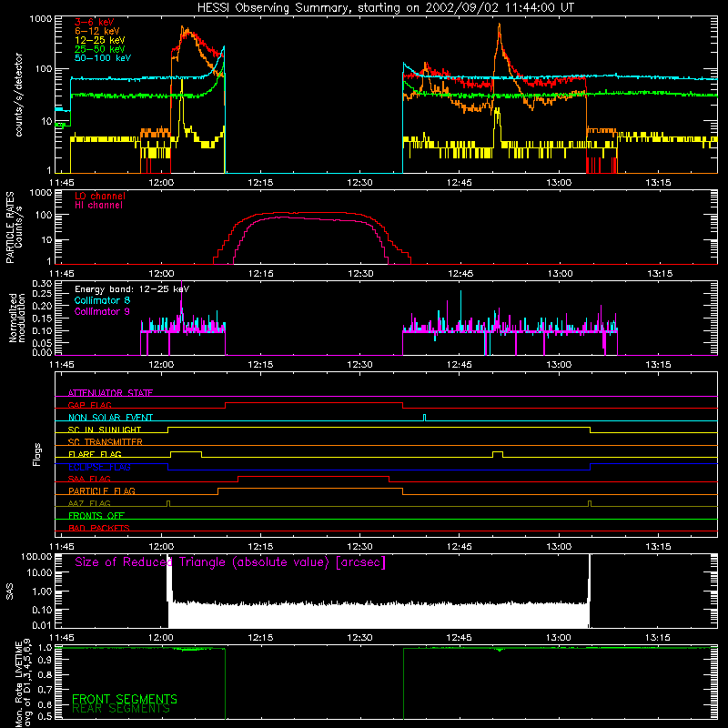Click the PARTICLE FLAG label
Image resolution: width=728 pixels, height=728 pixels.
(102, 490)
